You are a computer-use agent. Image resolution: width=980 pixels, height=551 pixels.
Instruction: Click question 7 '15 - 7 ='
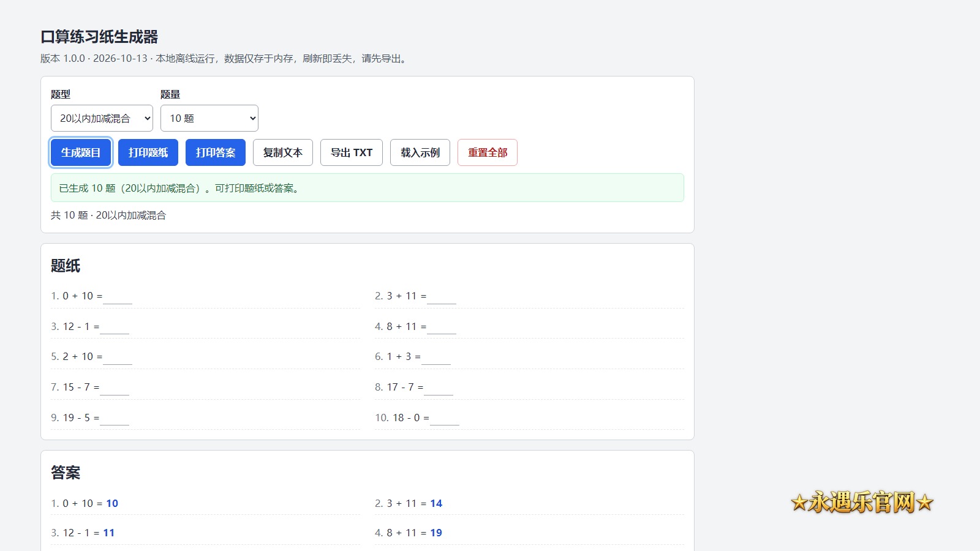[205, 388]
